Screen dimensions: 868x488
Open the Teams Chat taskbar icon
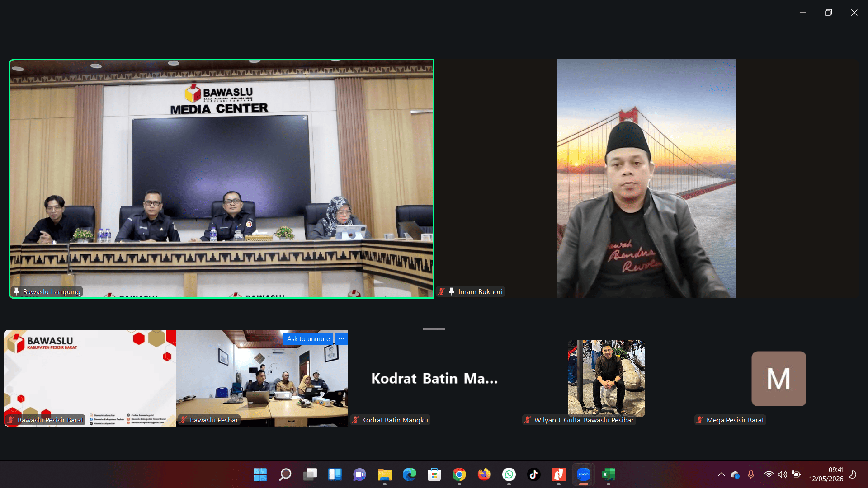point(359,474)
